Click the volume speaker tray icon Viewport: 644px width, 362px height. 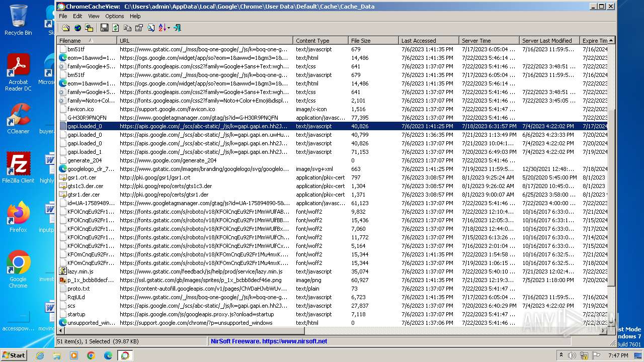point(572,355)
